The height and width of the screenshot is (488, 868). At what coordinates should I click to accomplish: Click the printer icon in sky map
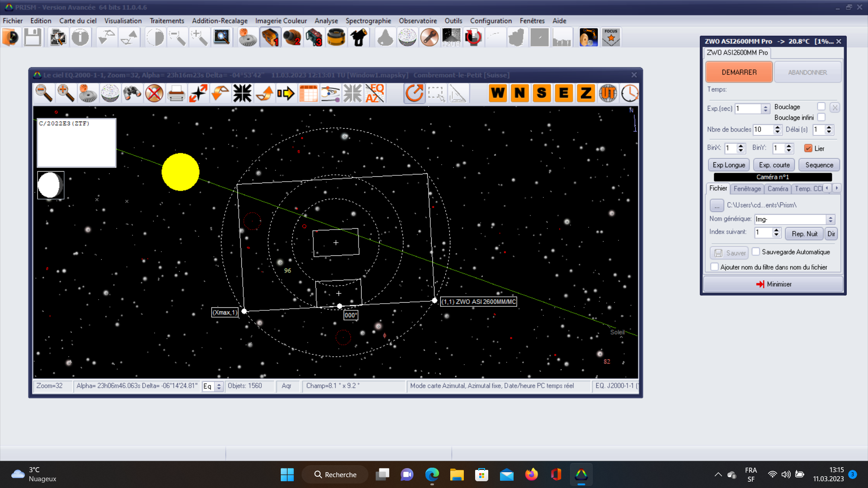click(x=176, y=94)
